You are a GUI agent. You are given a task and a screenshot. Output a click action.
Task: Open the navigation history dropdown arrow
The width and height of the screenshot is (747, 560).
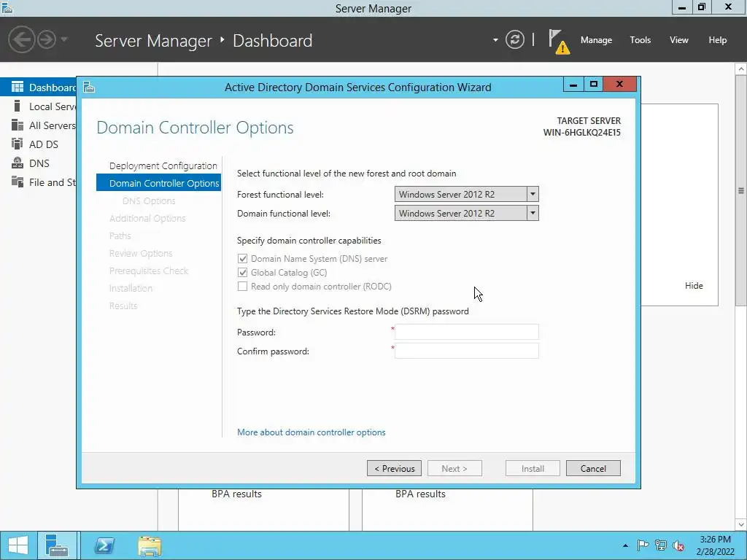click(64, 39)
